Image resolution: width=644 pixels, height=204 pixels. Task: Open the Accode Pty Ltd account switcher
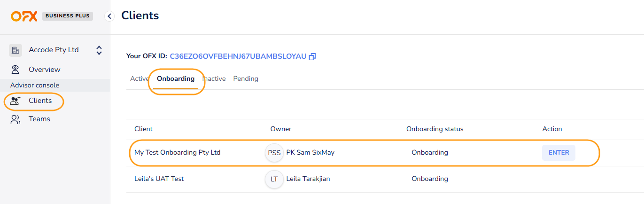click(x=99, y=50)
